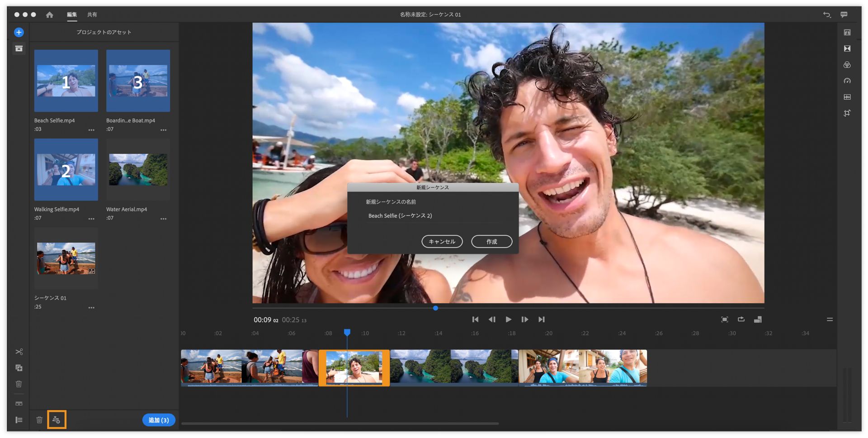Switch to the 編集 tab
Viewport: 868px width, 438px height.
coord(72,14)
